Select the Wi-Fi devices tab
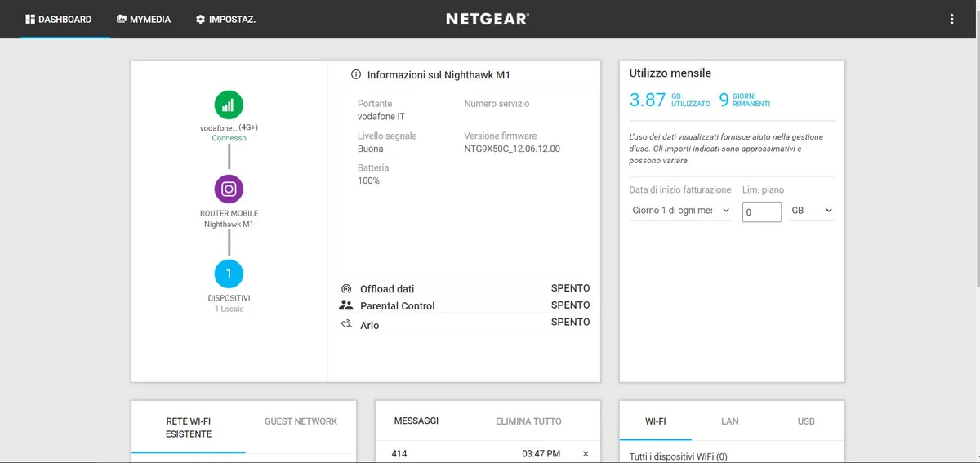The image size is (980, 463). point(656,421)
